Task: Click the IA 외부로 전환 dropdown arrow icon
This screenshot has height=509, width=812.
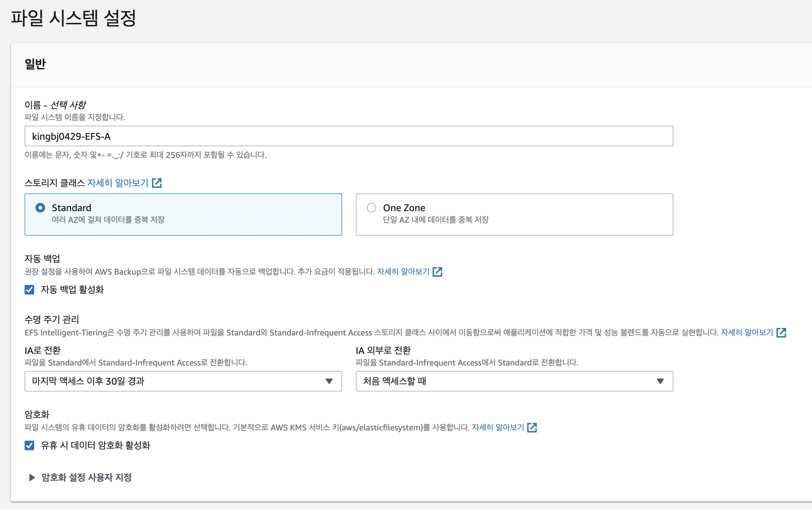Action: tap(660, 381)
